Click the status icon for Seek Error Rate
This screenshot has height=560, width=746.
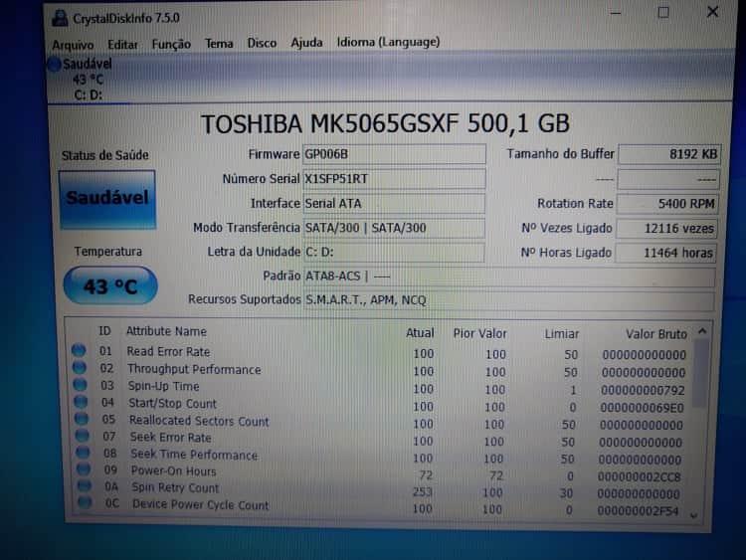click(x=83, y=436)
